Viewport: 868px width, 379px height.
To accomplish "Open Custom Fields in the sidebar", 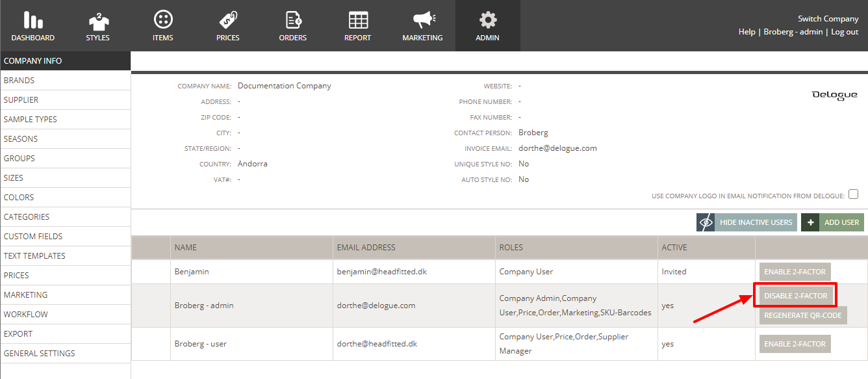I will [x=33, y=237].
